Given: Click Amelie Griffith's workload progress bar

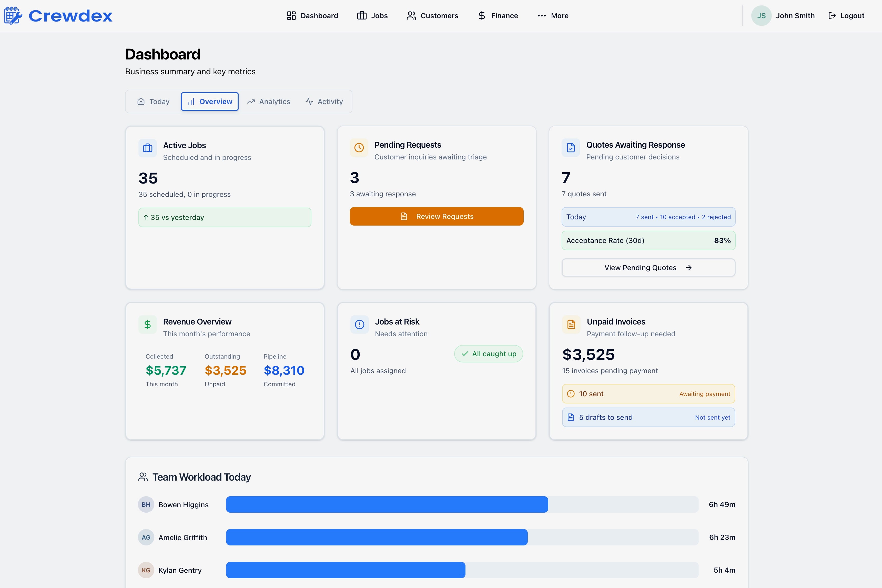Looking at the screenshot, I should (x=462, y=537).
